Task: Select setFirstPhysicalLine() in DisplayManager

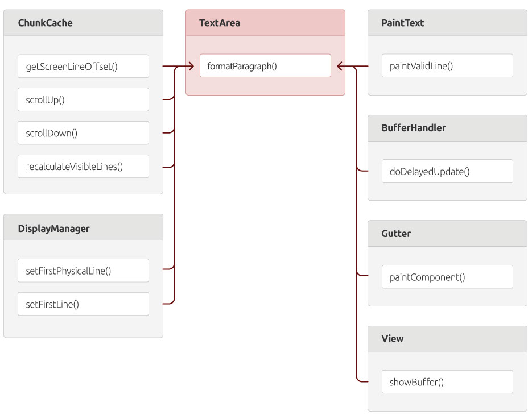Action: 83,271
